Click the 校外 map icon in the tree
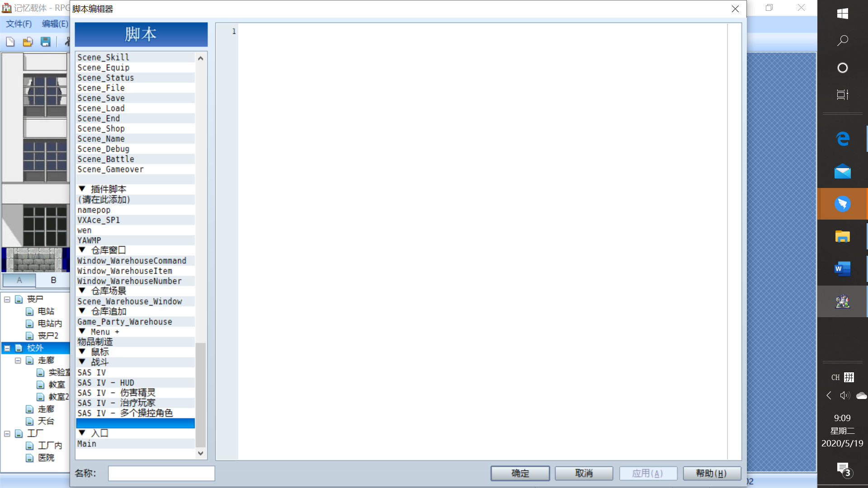This screenshot has width=868, height=488. click(19, 348)
